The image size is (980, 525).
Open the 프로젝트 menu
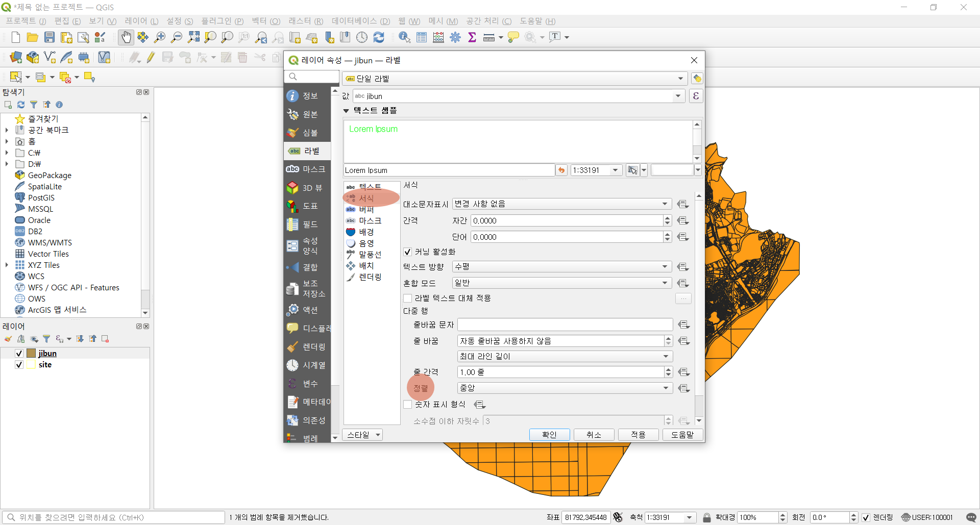coord(26,21)
